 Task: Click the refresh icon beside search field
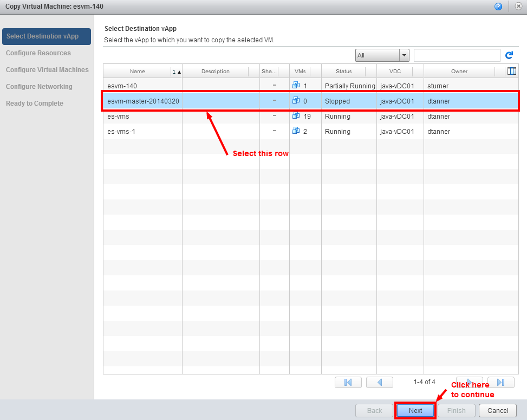pyautogui.click(x=509, y=55)
